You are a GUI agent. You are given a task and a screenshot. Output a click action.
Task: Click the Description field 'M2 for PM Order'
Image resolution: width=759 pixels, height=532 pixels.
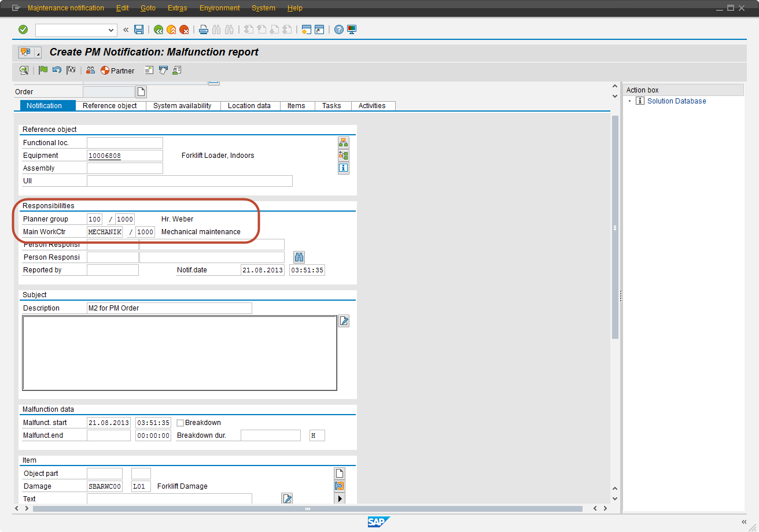pyautogui.click(x=170, y=308)
